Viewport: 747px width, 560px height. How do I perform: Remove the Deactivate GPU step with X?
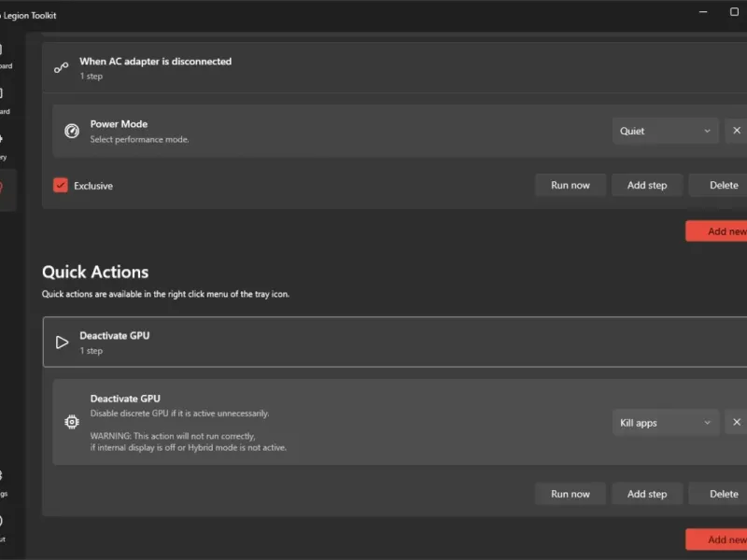(x=736, y=422)
